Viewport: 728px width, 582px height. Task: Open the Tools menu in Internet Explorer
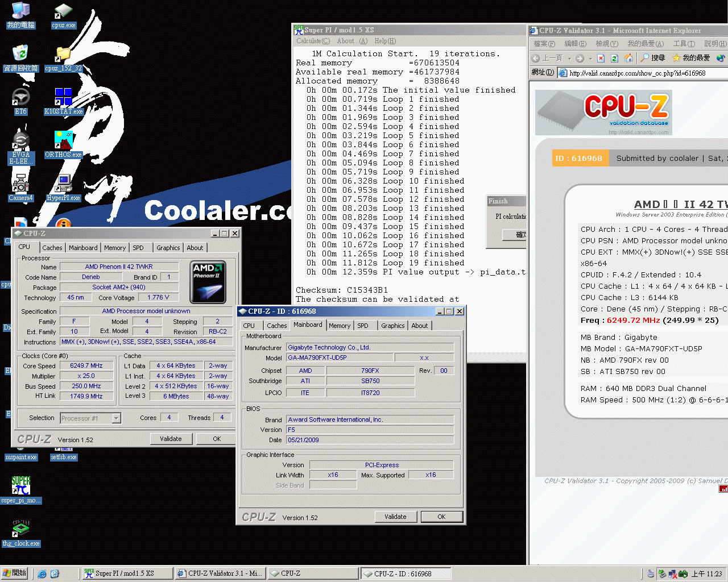(684, 43)
